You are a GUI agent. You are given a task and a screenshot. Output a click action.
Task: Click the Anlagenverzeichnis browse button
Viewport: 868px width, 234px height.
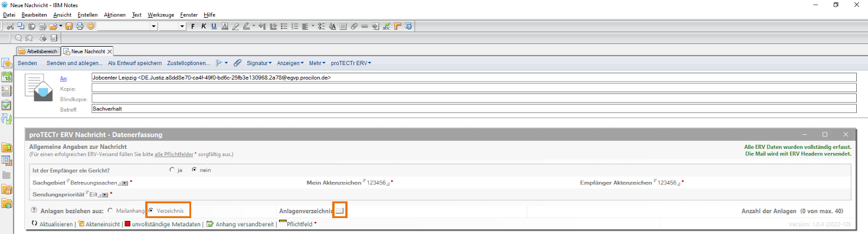click(x=339, y=210)
